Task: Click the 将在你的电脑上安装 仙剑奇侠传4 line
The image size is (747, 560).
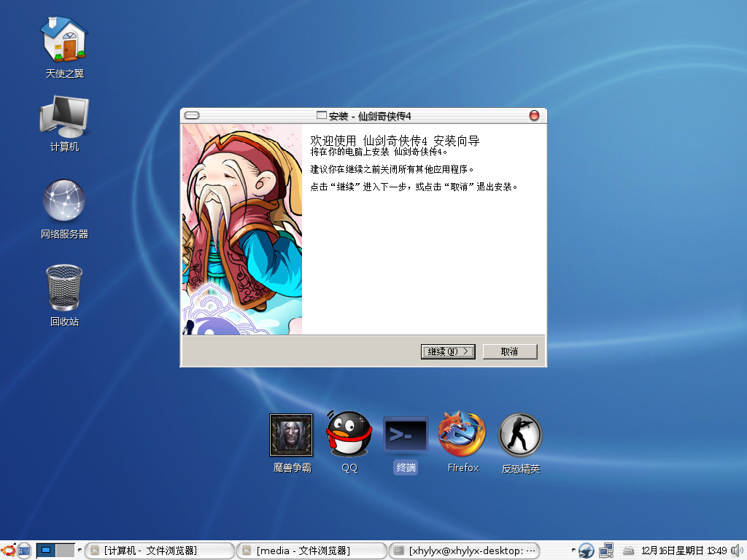Action: [x=379, y=152]
